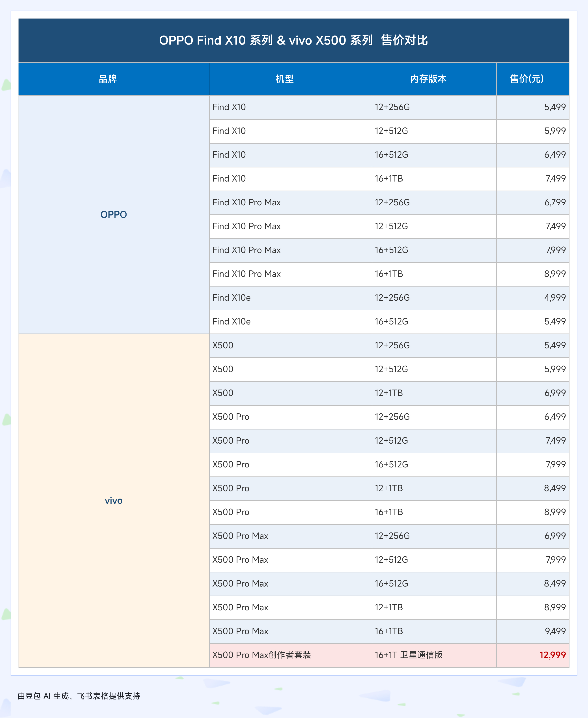The width and height of the screenshot is (588, 718).
Task: Select the Find X10e model cell priced 4,999
Action: click(290, 298)
